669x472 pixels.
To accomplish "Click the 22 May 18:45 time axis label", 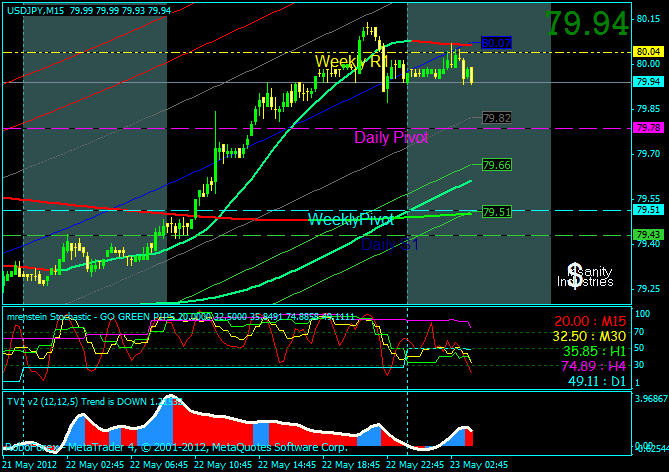I will (351, 465).
